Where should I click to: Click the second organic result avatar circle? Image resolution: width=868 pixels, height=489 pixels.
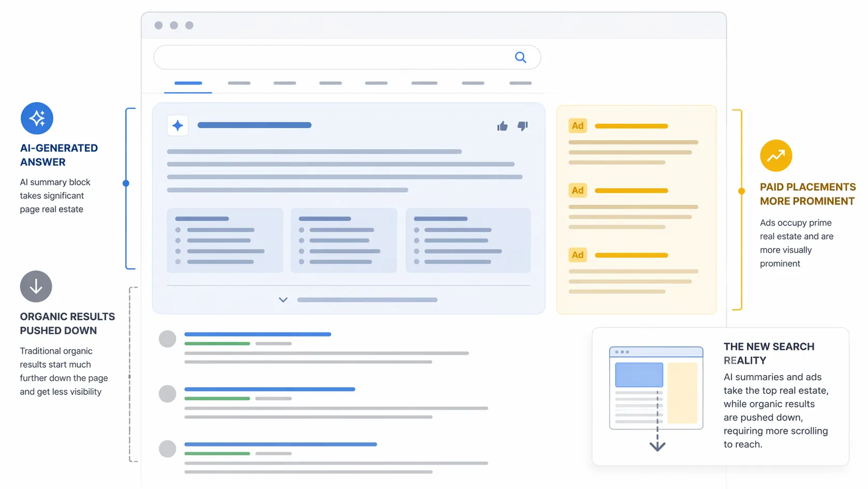(167, 394)
